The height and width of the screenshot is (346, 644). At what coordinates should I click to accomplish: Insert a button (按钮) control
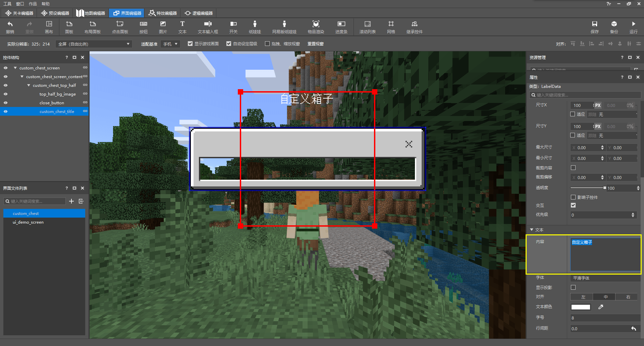[144, 27]
